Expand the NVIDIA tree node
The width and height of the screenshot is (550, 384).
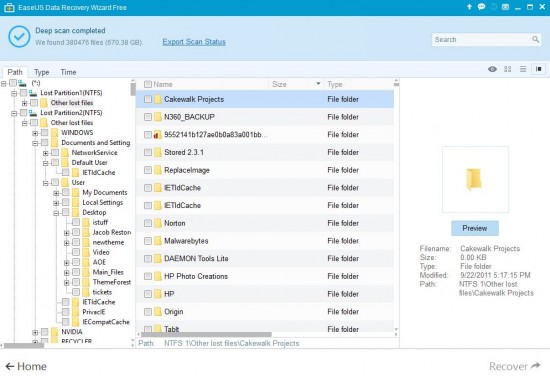pyautogui.click(x=35, y=332)
